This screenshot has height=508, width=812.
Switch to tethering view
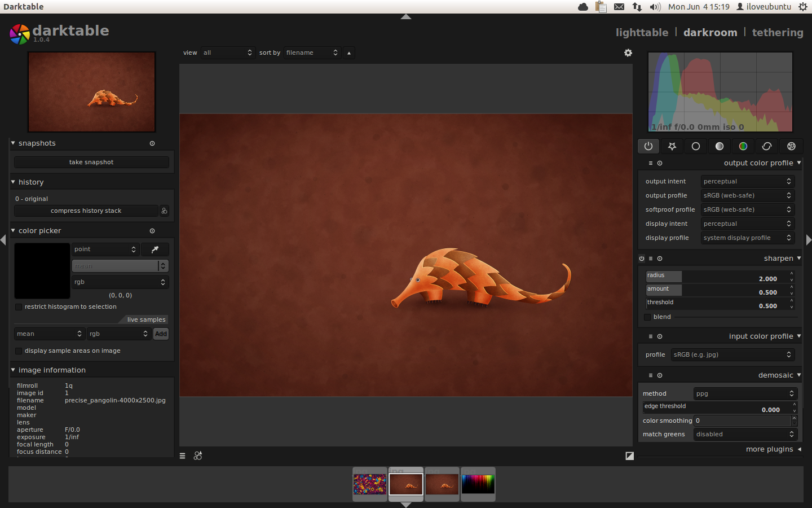(777, 33)
